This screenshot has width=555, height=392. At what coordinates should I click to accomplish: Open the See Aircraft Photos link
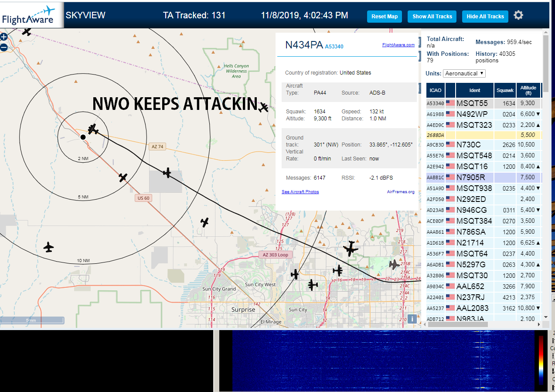pos(300,192)
